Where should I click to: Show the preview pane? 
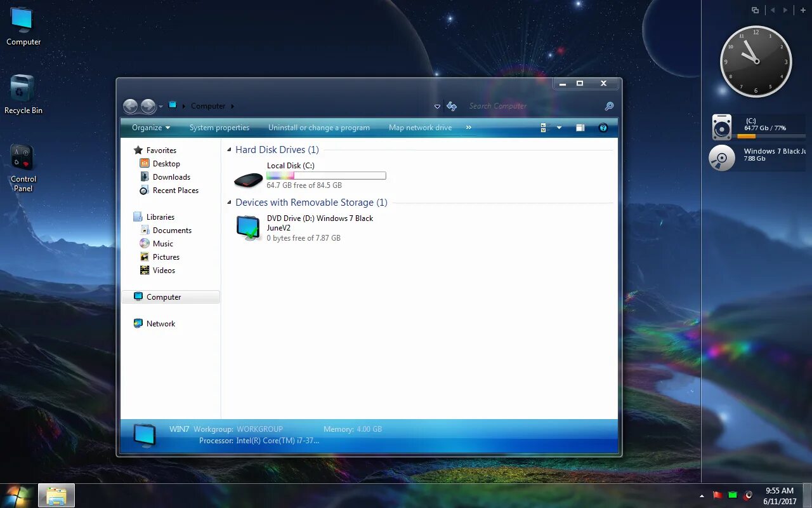point(580,127)
